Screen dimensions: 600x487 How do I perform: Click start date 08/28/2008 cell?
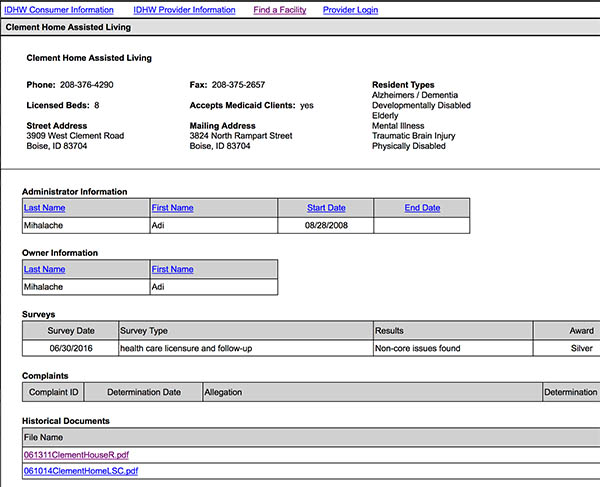pyautogui.click(x=326, y=225)
